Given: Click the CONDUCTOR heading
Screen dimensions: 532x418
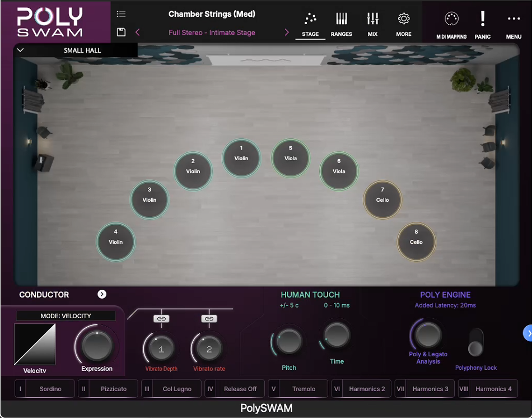Looking at the screenshot, I should click(44, 294).
